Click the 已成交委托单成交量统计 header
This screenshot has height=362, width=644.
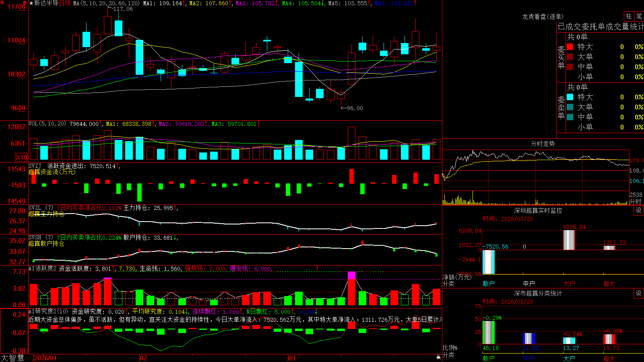(601, 27)
